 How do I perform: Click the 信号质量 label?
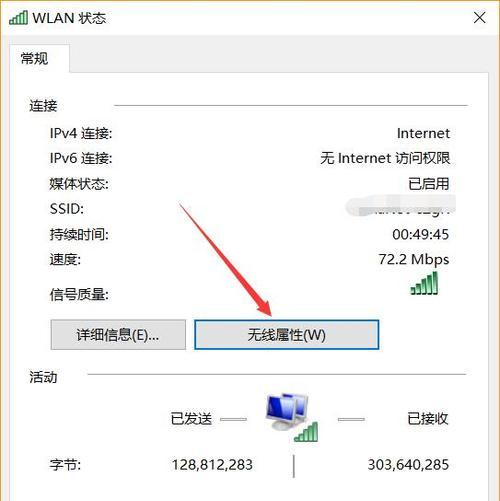click(x=79, y=295)
